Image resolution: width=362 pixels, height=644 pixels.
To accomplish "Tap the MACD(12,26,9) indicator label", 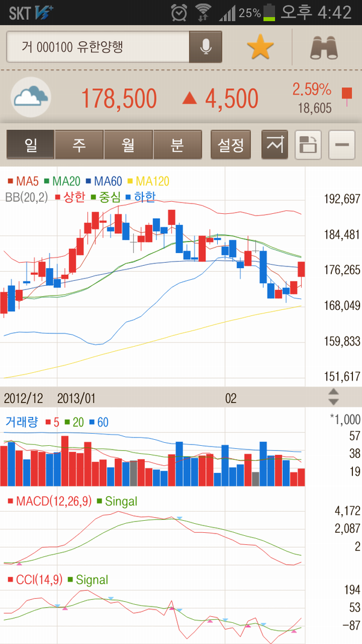I will tap(50, 501).
